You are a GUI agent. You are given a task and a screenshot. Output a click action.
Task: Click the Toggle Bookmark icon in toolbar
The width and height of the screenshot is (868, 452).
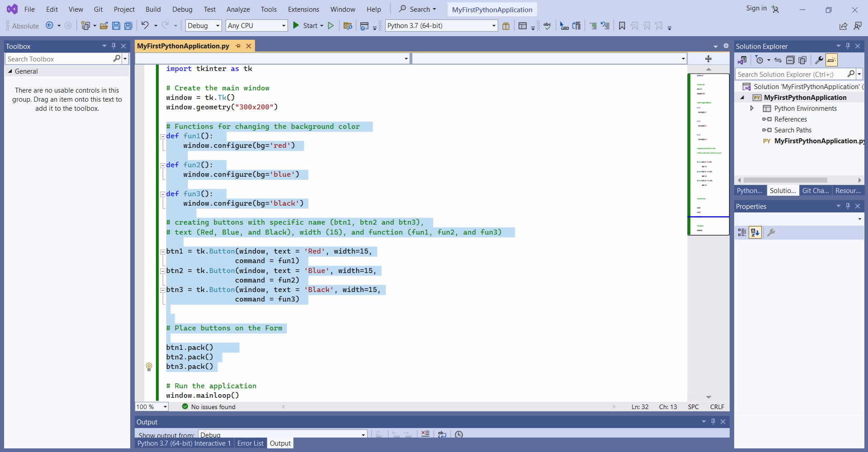point(622,26)
